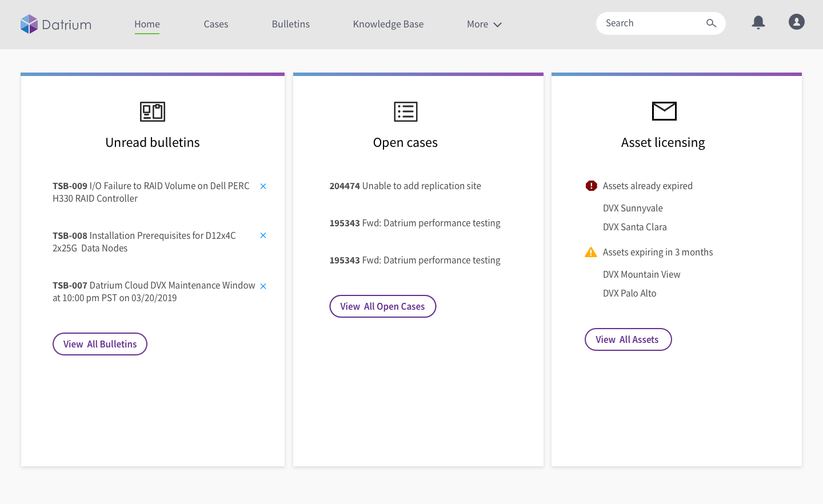Dismiss the TSB-008 bulletin
This screenshot has height=504, width=823.
(x=263, y=235)
